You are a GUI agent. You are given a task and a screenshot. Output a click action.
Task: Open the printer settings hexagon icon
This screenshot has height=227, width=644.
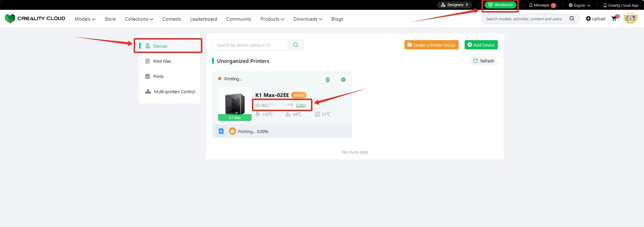click(x=343, y=80)
